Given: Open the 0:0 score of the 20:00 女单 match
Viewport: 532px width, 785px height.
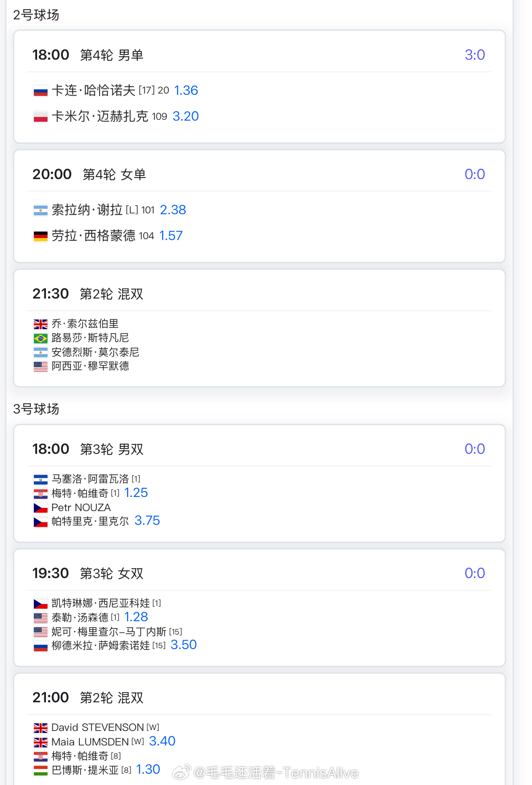Looking at the screenshot, I should click(474, 174).
